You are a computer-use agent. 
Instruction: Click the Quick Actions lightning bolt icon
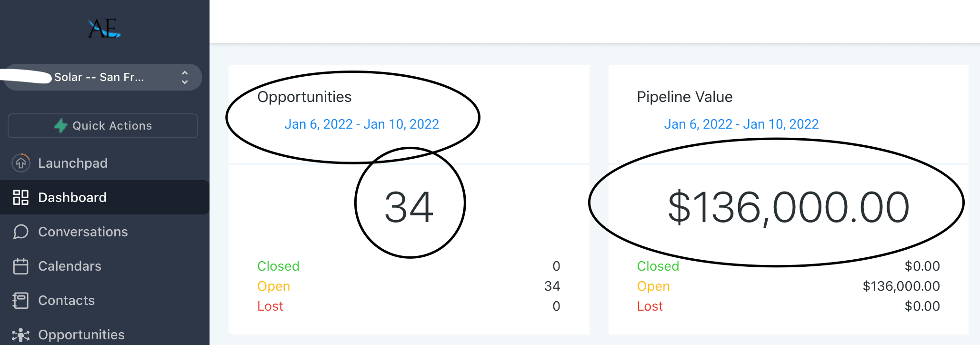61,126
